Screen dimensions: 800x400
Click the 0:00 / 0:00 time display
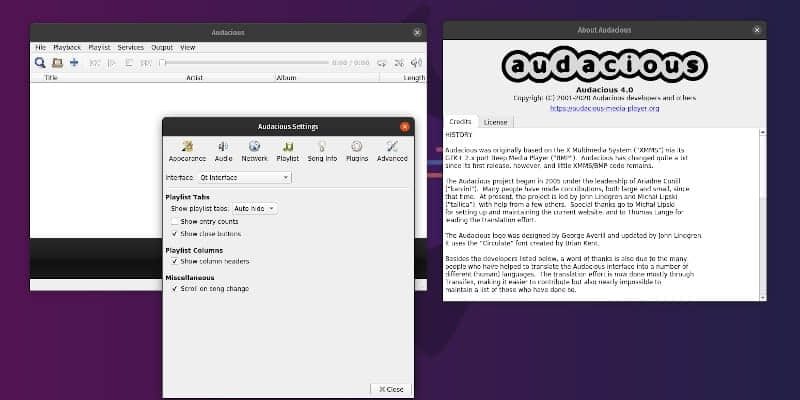(351, 63)
